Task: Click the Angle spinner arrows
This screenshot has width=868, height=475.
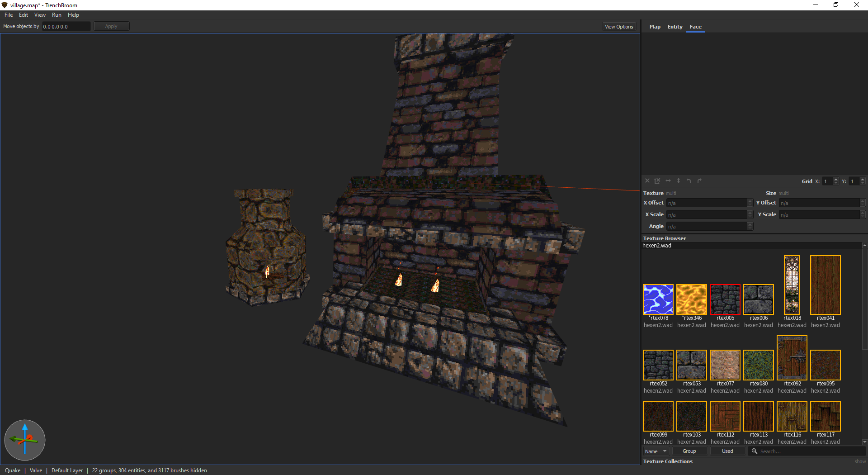Action: tap(750, 226)
